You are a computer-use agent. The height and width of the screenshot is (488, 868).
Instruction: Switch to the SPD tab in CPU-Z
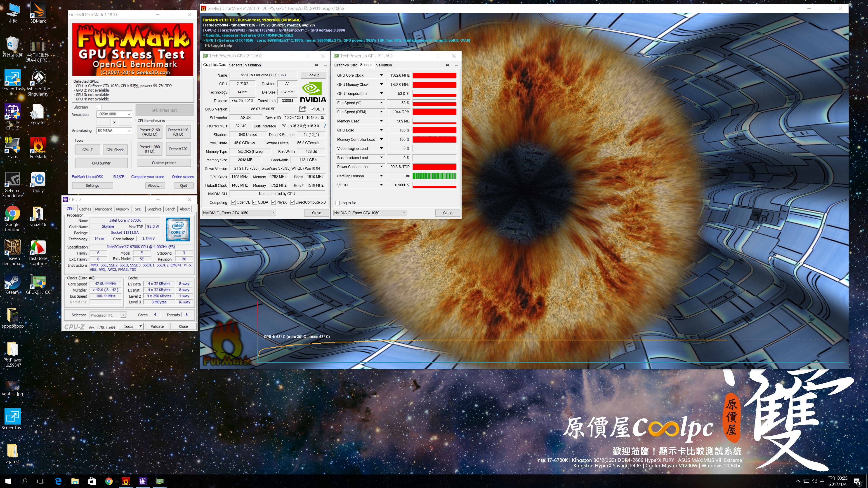138,209
